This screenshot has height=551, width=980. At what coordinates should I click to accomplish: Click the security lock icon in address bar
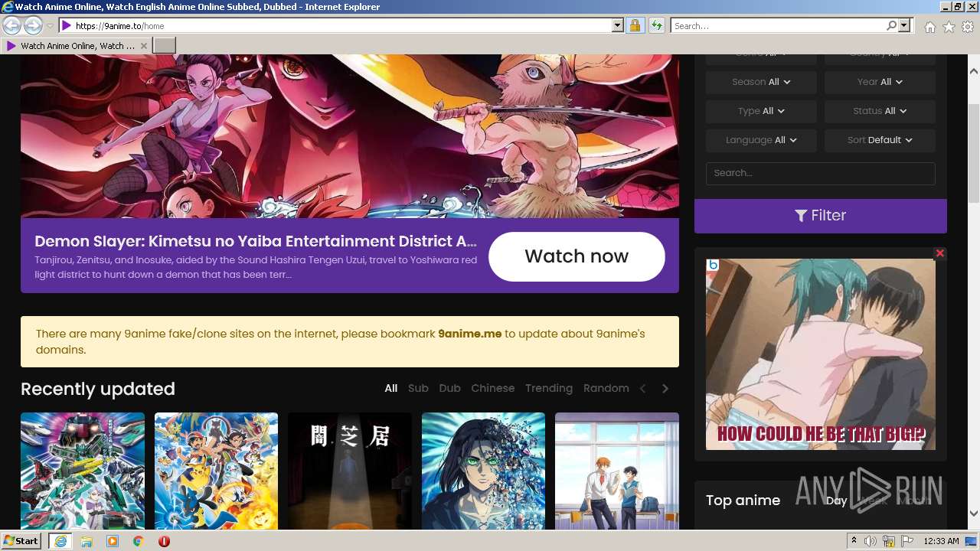(x=635, y=26)
